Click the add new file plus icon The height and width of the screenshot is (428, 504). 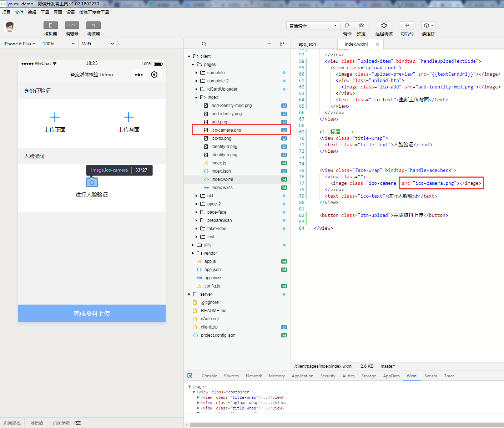point(191,44)
